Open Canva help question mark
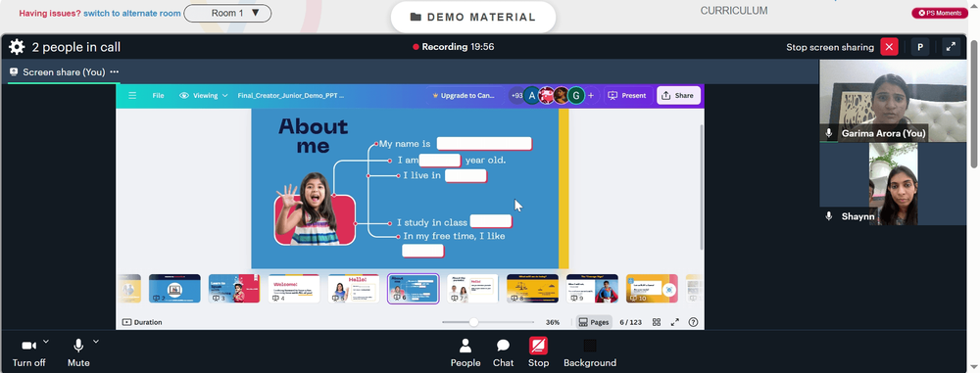980x373 pixels. click(693, 322)
